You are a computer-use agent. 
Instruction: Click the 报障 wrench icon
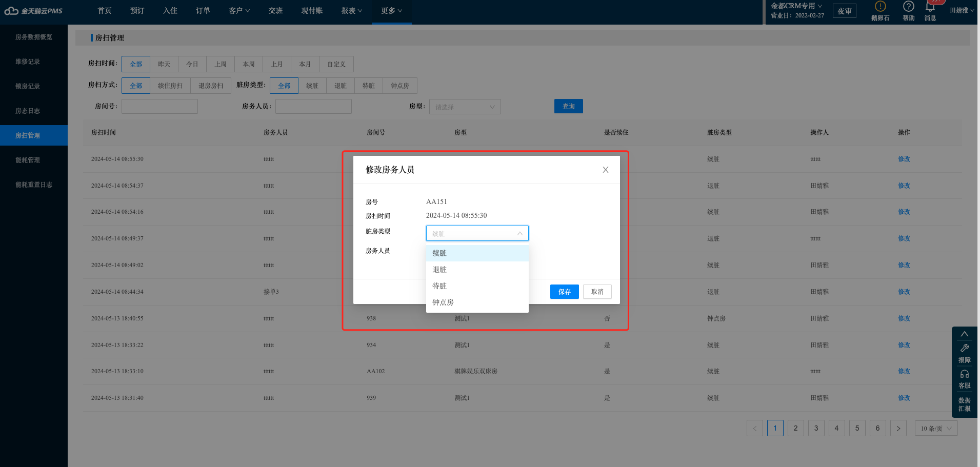click(x=964, y=353)
